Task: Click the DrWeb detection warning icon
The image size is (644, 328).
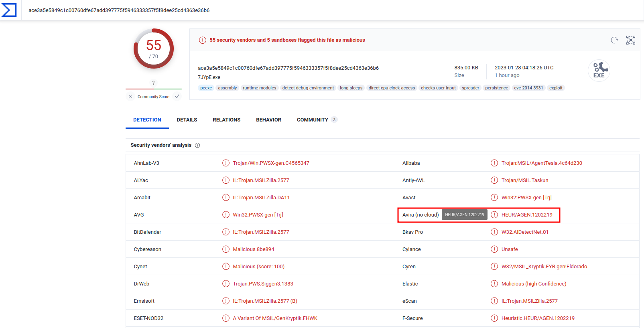Action: coord(226,283)
